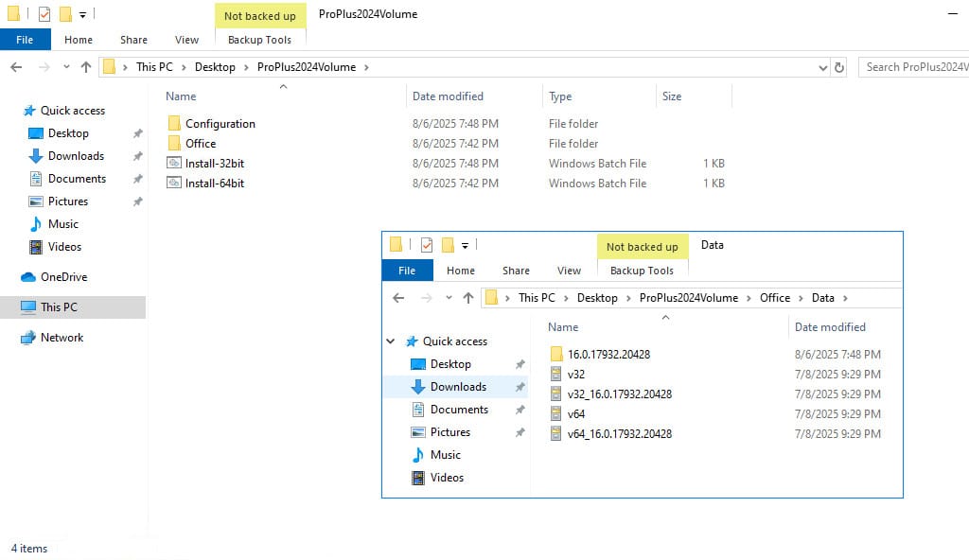Click This PC breadcrumb in ProPlus2024Volume address bar
This screenshot has width=969, height=560.
tap(154, 67)
